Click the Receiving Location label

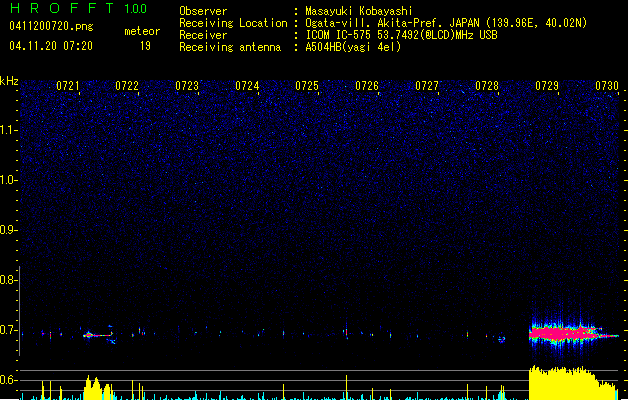pyautogui.click(x=233, y=23)
